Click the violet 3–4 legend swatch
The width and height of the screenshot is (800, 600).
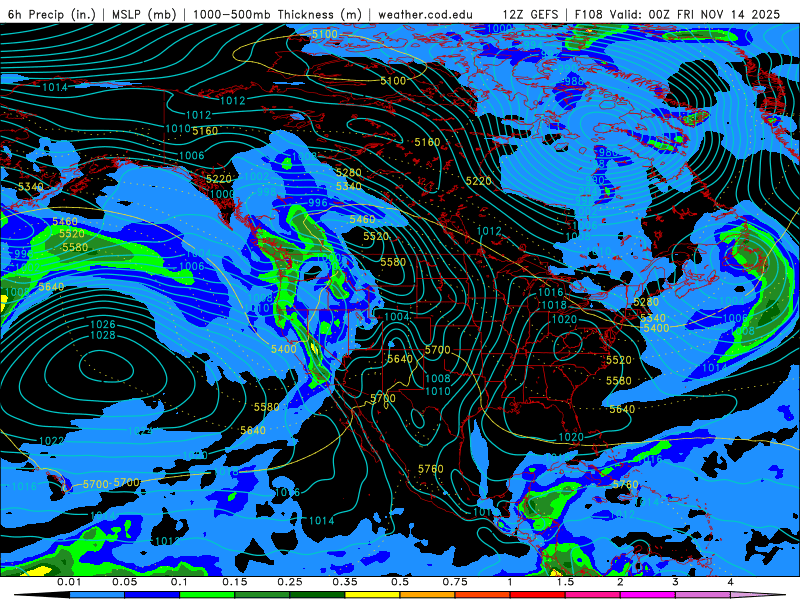tap(703, 595)
